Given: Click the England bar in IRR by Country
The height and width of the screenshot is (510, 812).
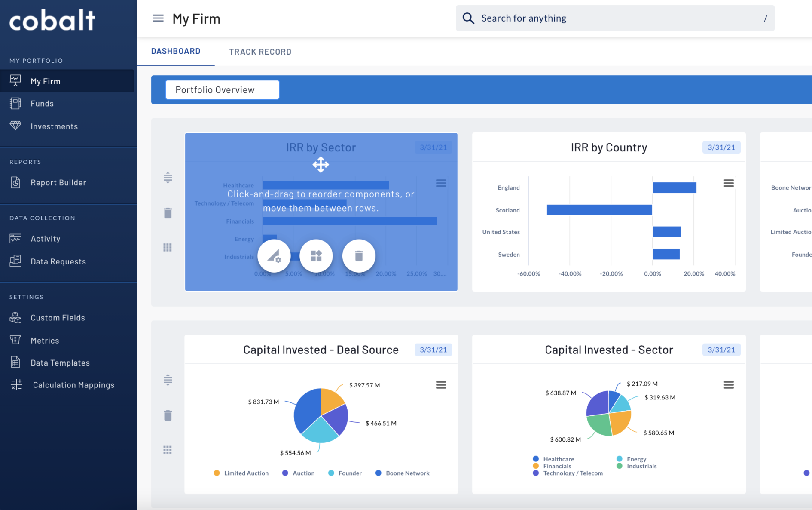Looking at the screenshot, I should point(674,187).
